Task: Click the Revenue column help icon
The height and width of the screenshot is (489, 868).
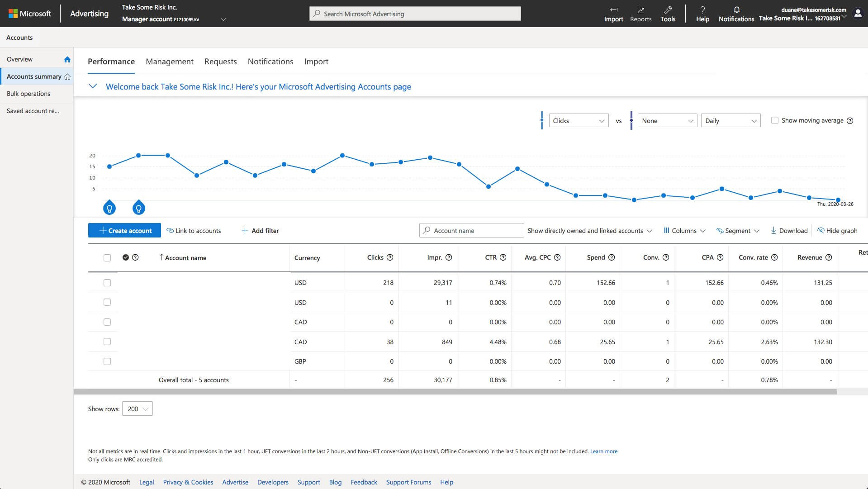Action: pyautogui.click(x=829, y=257)
